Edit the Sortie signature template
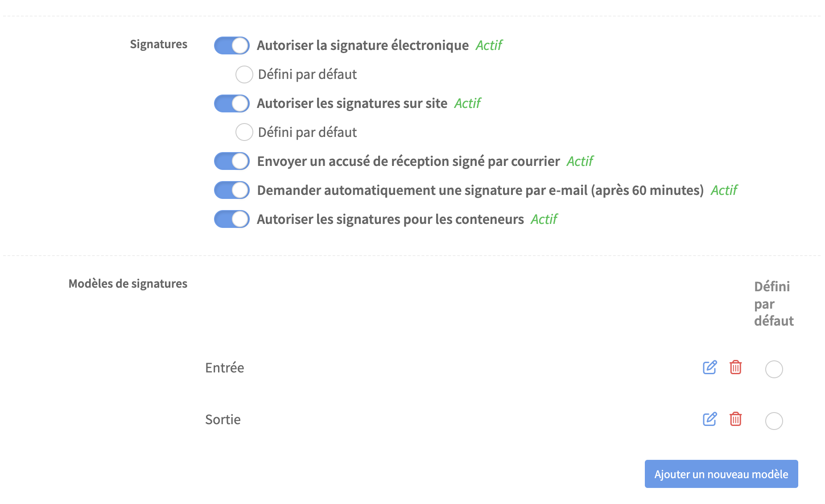 point(709,419)
